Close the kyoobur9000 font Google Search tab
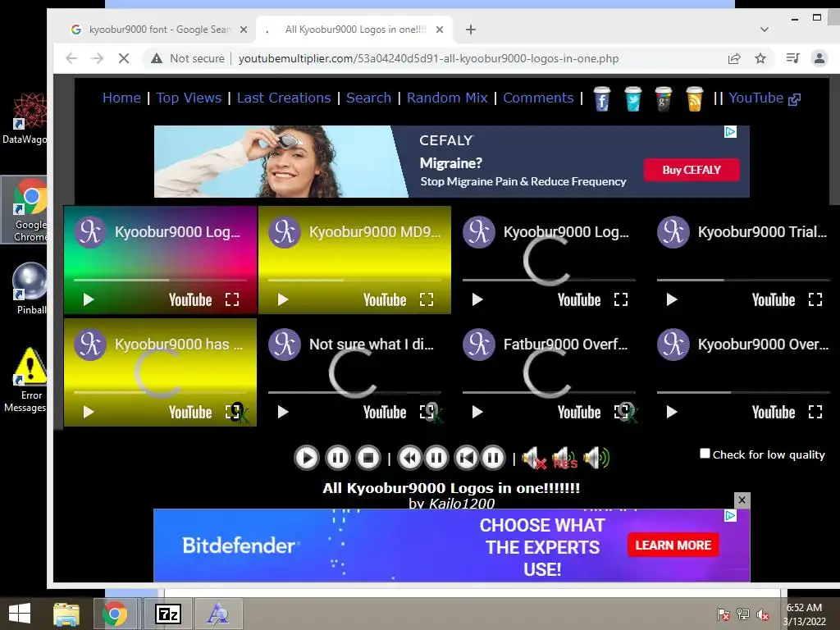 [243, 30]
